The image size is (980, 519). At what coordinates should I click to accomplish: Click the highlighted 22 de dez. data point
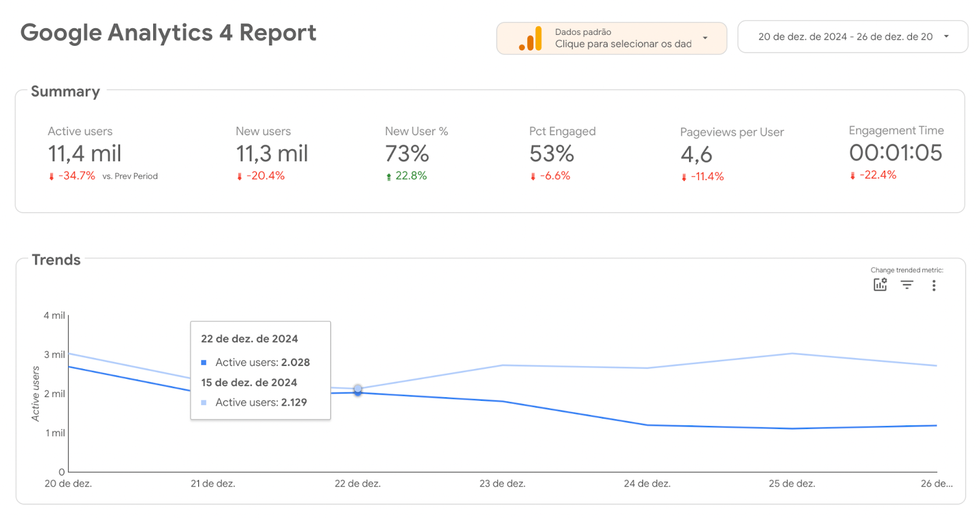tap(358, 390)
